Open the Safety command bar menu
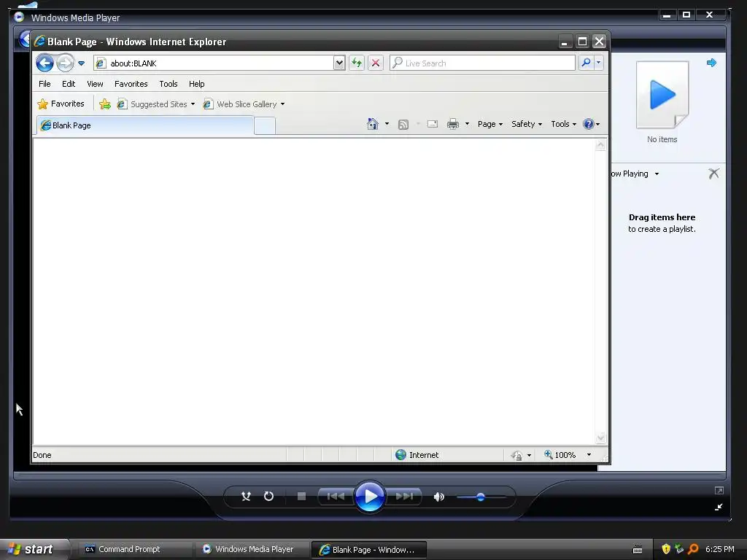 527,124
